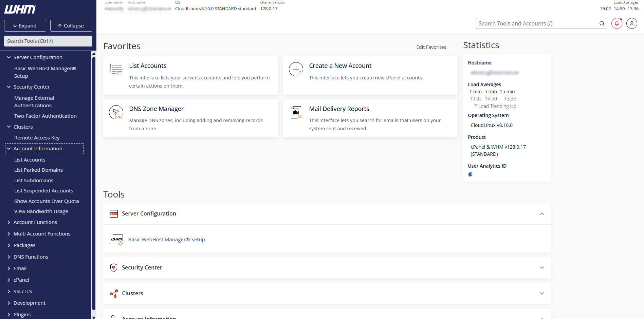
Task: Click sidebar scrollbar up arrow
Action: (x=94, y=54)
